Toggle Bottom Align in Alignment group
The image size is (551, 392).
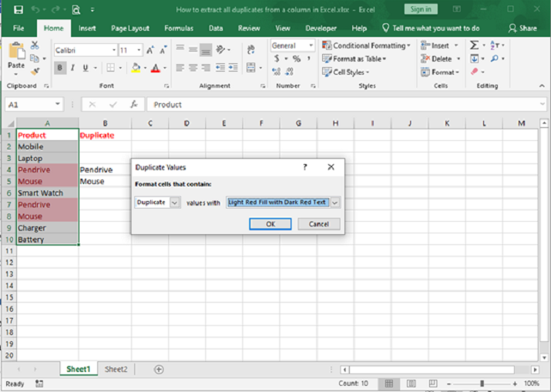click(x=206, y=50)
